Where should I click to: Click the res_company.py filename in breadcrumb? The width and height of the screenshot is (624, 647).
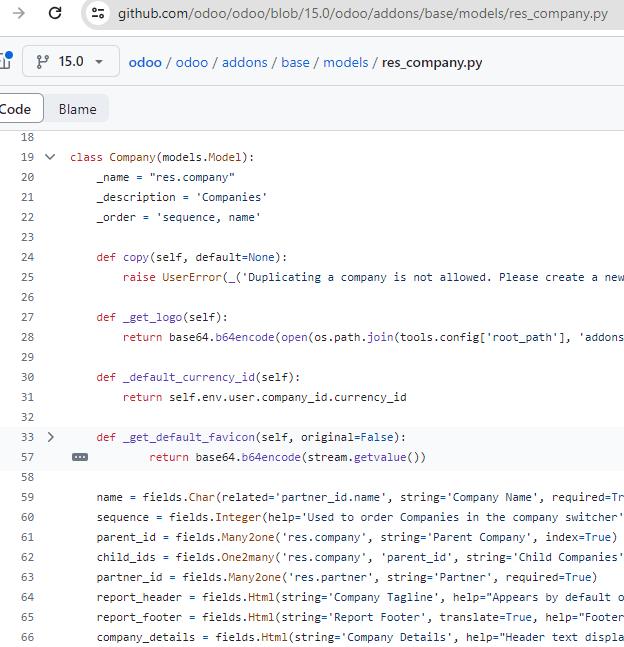432,62
